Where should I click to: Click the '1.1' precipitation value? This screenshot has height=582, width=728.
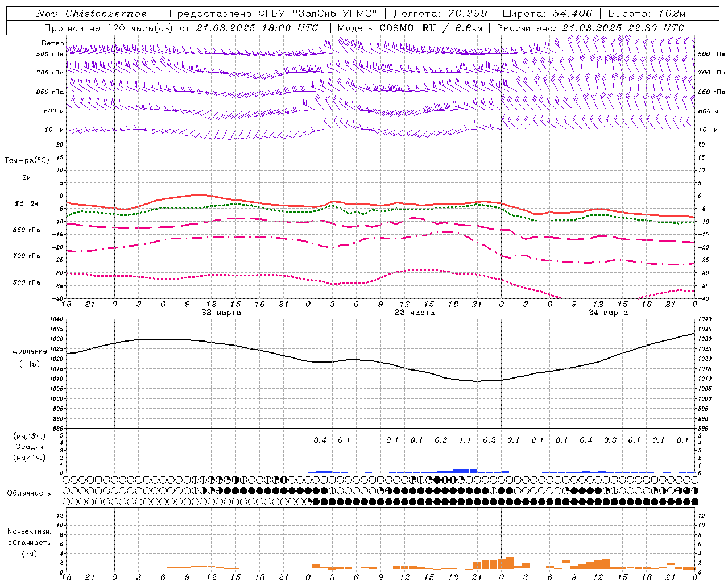465,440
